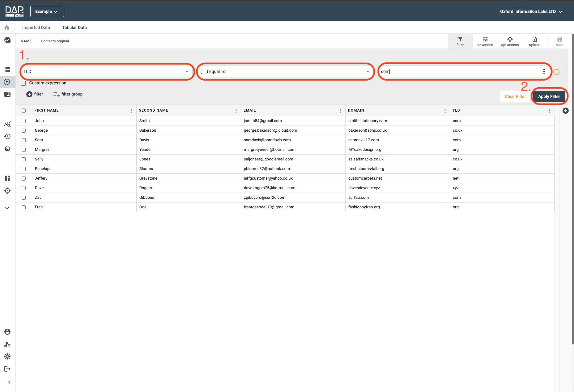Open the Example project dropdown
Viewport: 574px width, 392px height.
pyautogui.click(x=47, y=11)
